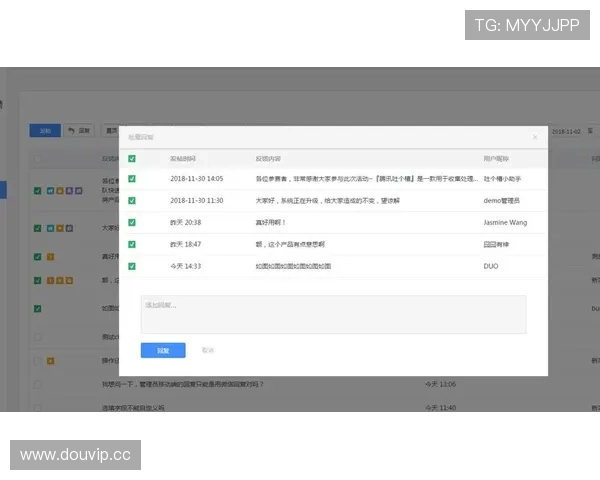Viewport: 600px width, 480px height.
Task: Click the orange tag icon in background 操作 row
Action: pyautogui.click(x=51, y=361)
